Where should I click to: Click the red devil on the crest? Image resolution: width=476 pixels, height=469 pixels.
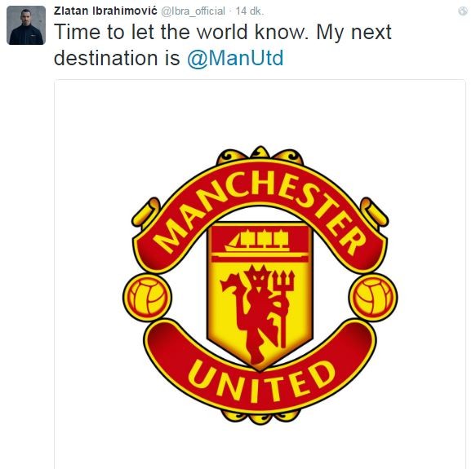click(254, 314)
